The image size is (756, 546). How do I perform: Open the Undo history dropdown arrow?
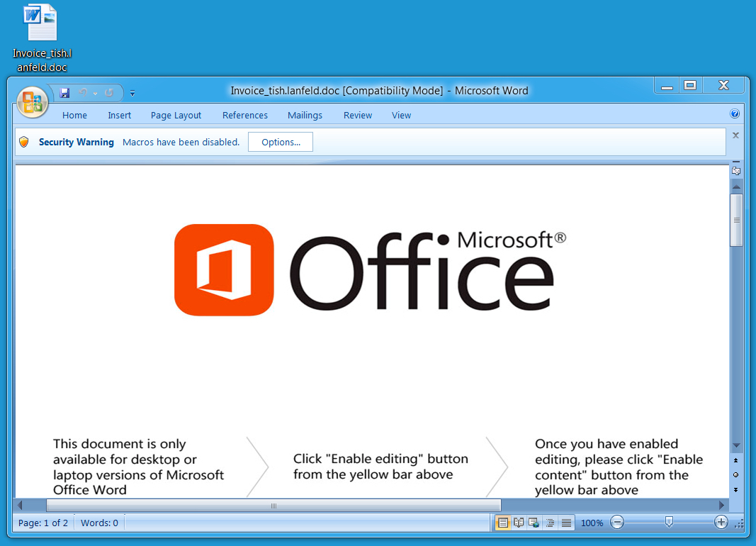pyautogui.click(x=95, y=93)
